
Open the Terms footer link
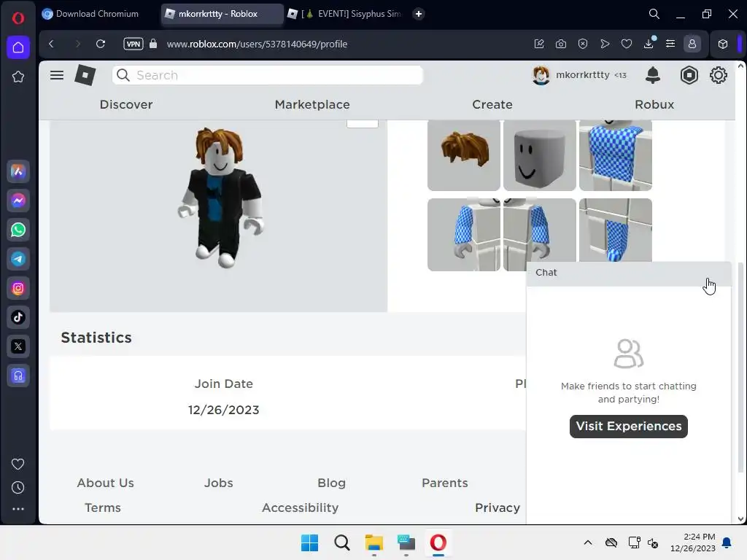pos(102,507)
